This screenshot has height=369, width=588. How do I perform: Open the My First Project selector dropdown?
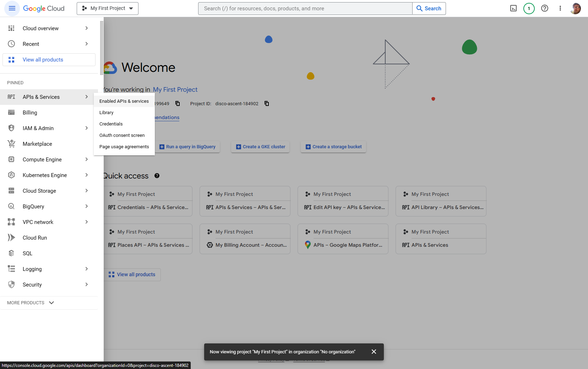point(108,8)
